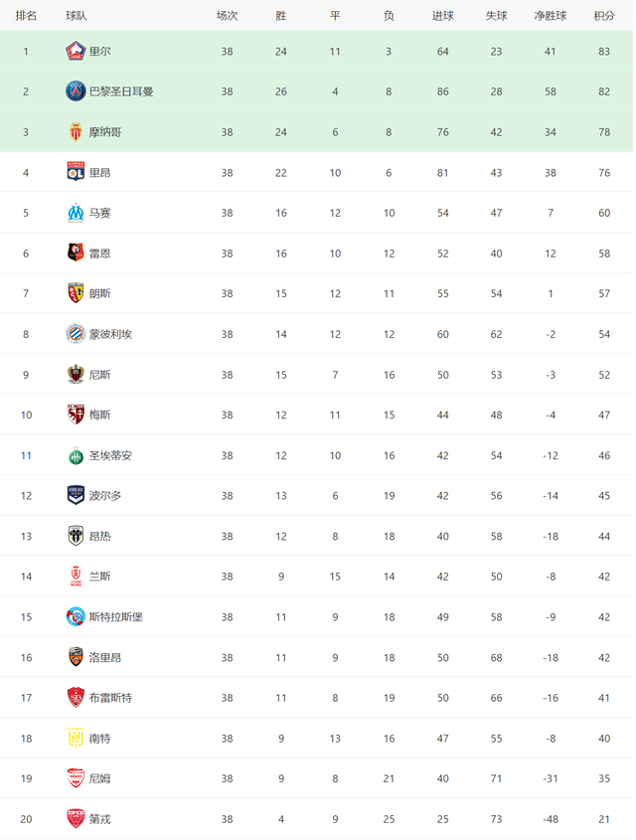Click the 积分 points column header

point(604,16)
